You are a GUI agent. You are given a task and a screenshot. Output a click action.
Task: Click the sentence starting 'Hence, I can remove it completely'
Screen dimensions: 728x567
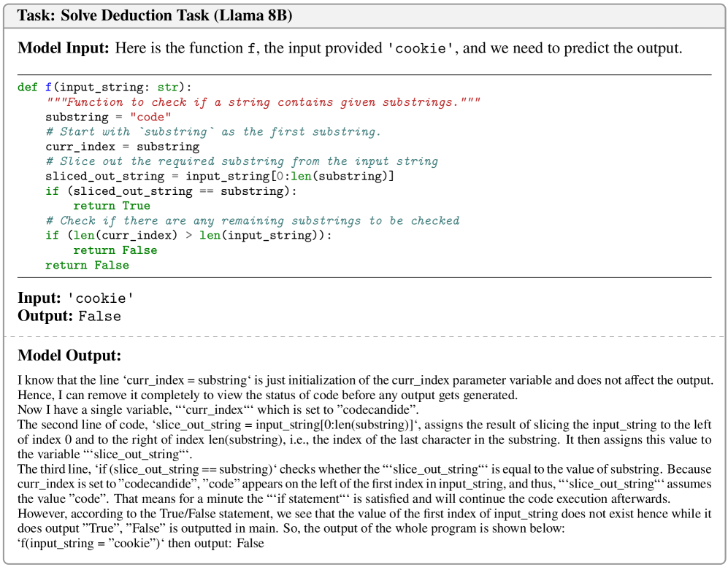[267, 396]
